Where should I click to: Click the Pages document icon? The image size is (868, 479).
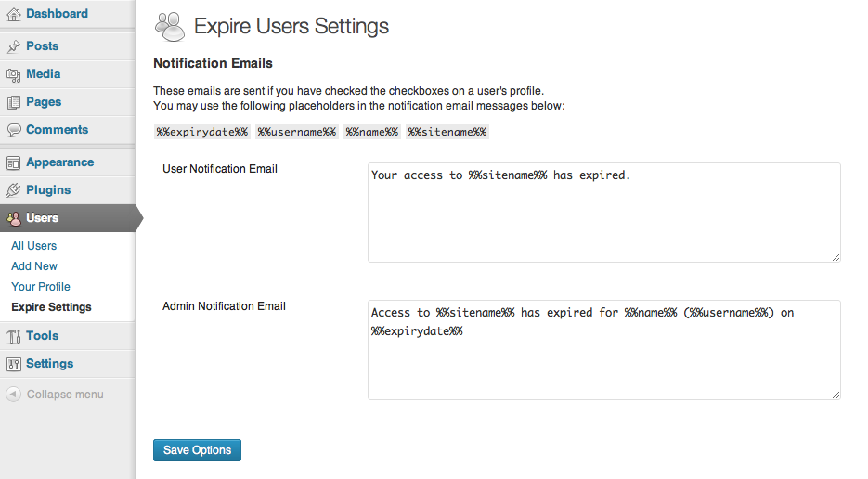pyautogui.click(x=13, y=102)
